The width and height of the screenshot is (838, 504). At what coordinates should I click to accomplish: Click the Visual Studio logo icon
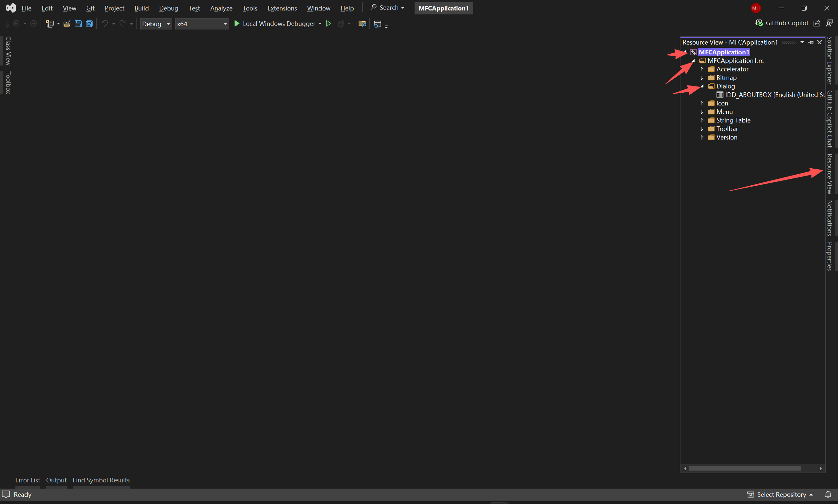click(x=11, y=8)
